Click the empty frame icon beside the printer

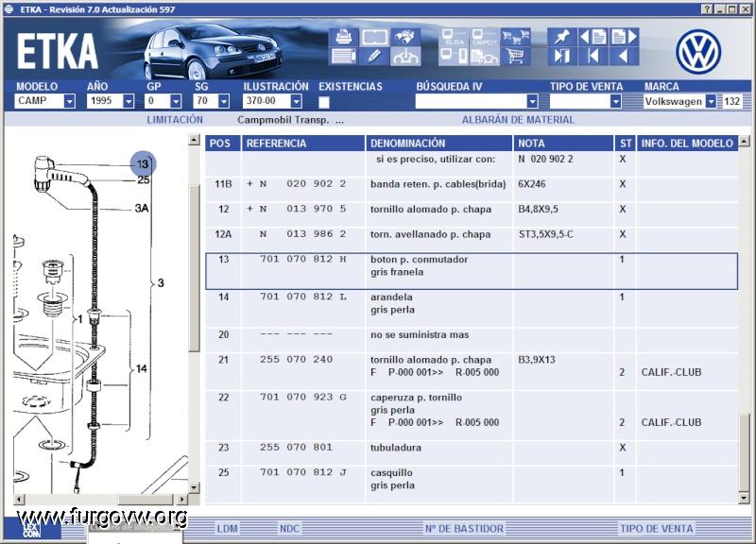click(x=374, y=37)
